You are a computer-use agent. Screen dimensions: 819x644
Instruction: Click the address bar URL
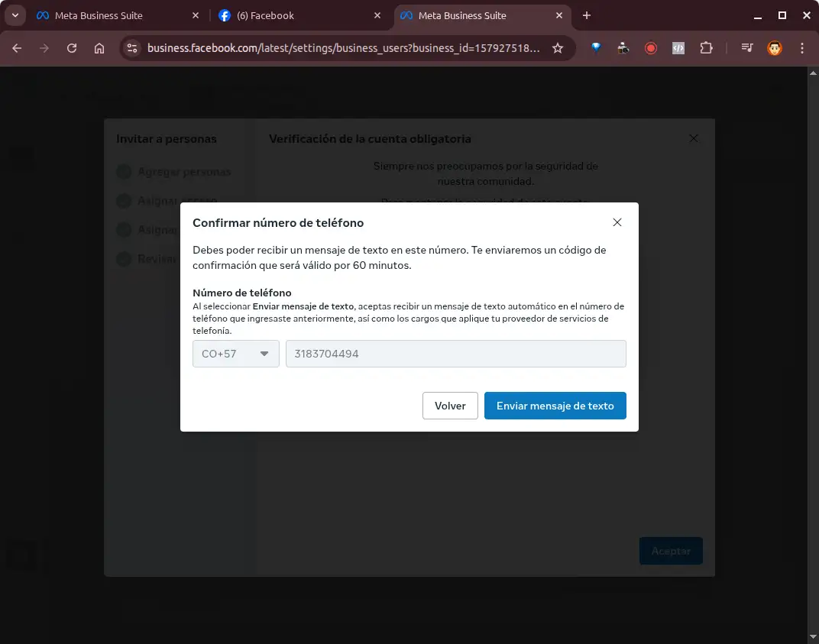(x=344, y=48)
